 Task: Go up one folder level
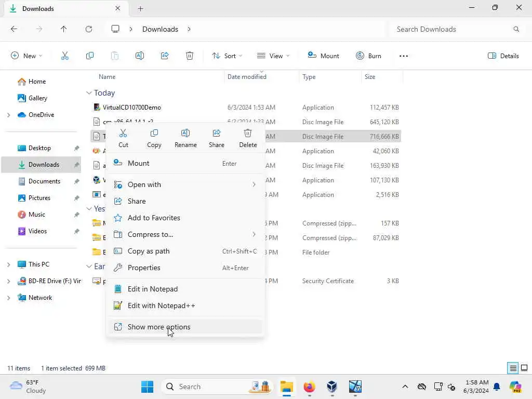coord(64,29)
